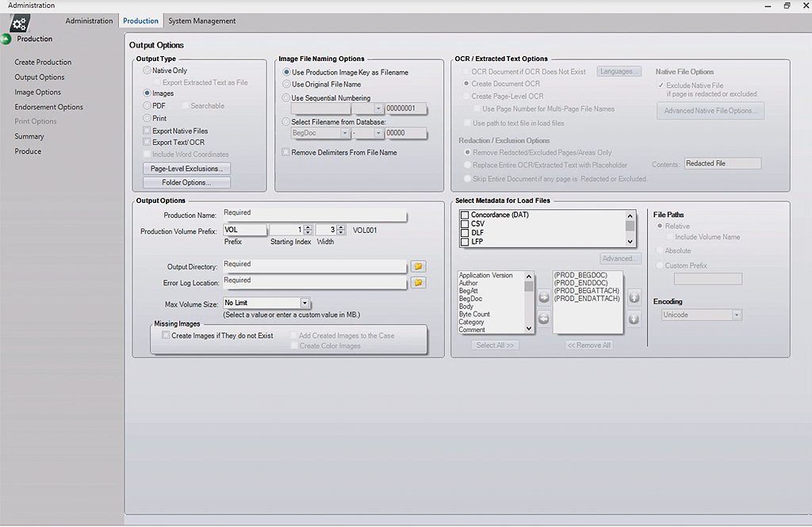Move selected metadata field up with up arrow
812x527 pixels.
pos(634,297)
